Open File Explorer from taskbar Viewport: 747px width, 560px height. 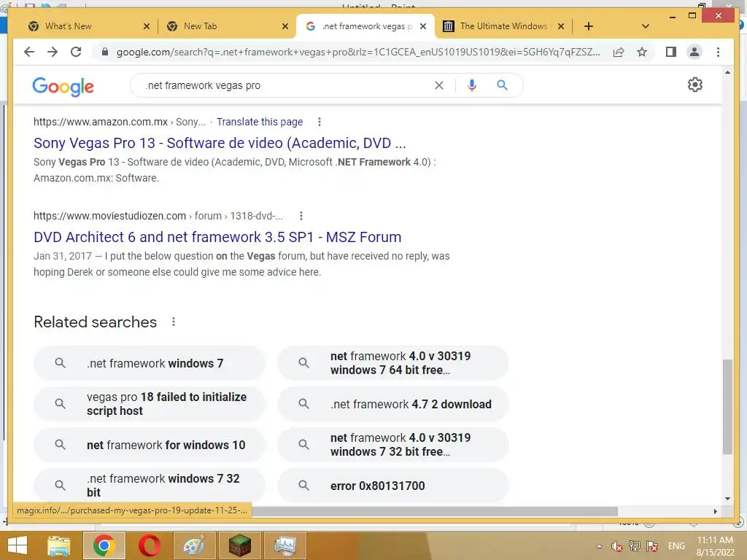(58, 545)
